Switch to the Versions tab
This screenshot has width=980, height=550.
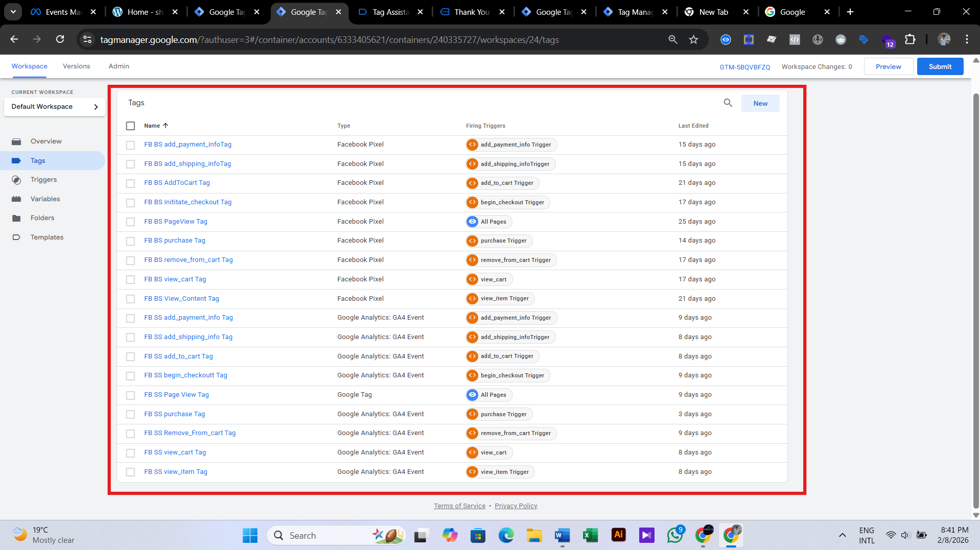tap(76, 66)
